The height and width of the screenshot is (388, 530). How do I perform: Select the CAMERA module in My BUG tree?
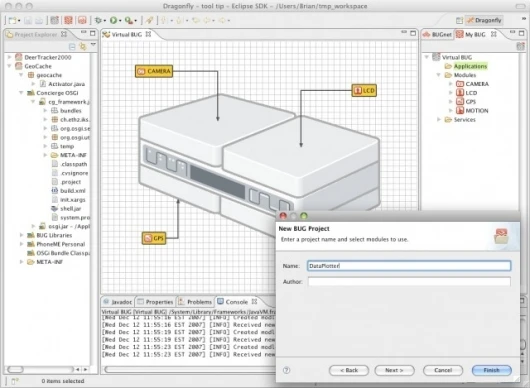pyautogui.click(x=472, y=84)
